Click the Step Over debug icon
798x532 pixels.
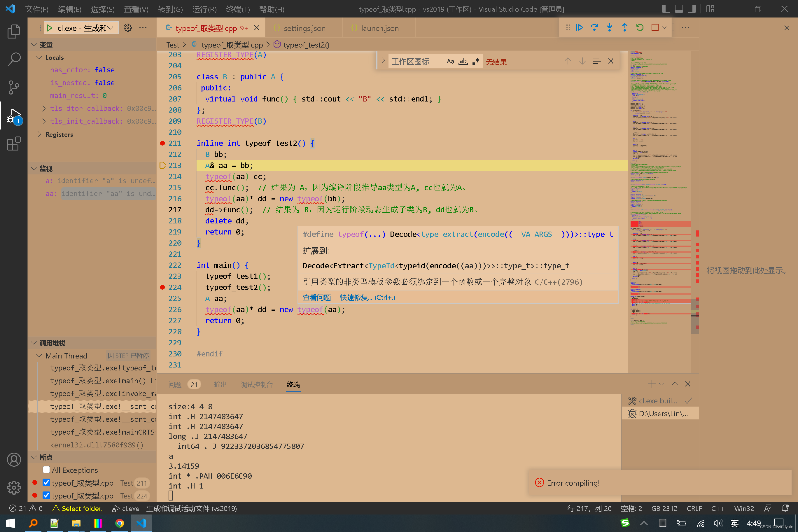point(594,27)
